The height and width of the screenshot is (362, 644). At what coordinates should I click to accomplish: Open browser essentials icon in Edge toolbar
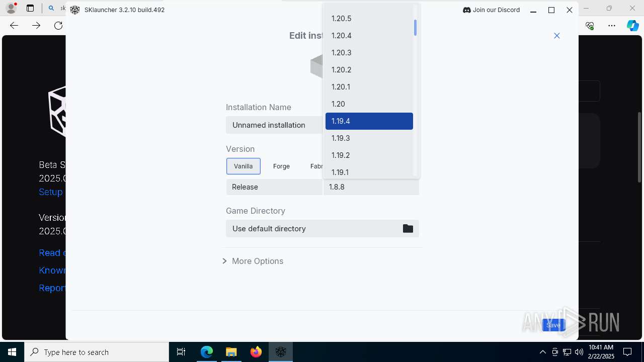point(590,26)
